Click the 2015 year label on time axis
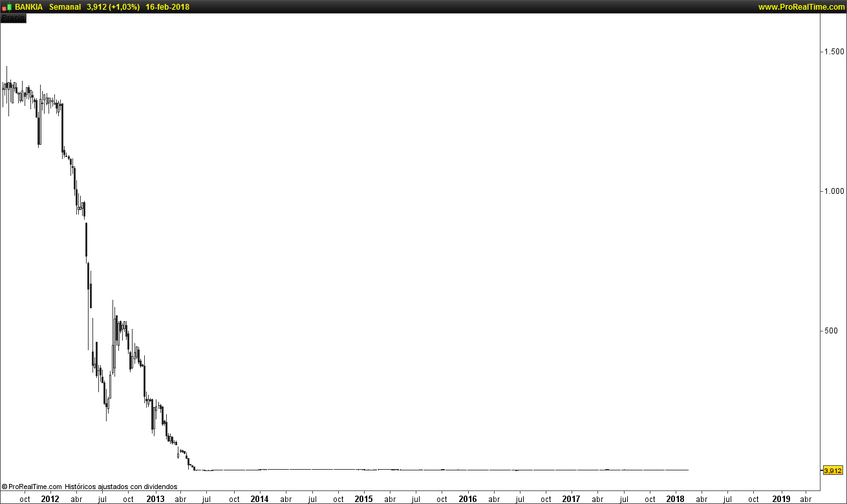 [x=363, y=499]
